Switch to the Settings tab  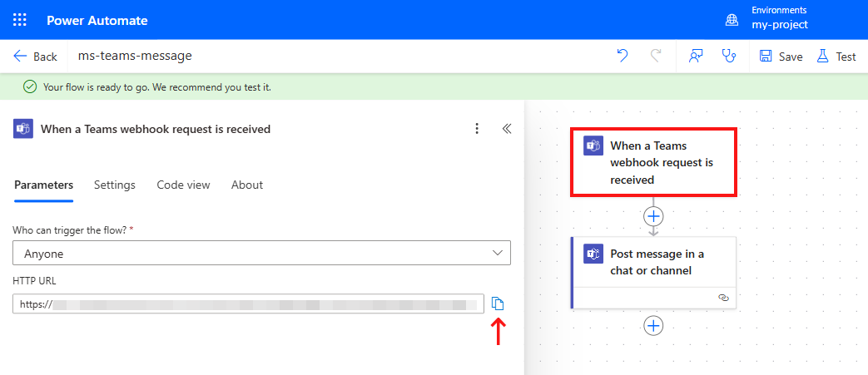point(115,185)
